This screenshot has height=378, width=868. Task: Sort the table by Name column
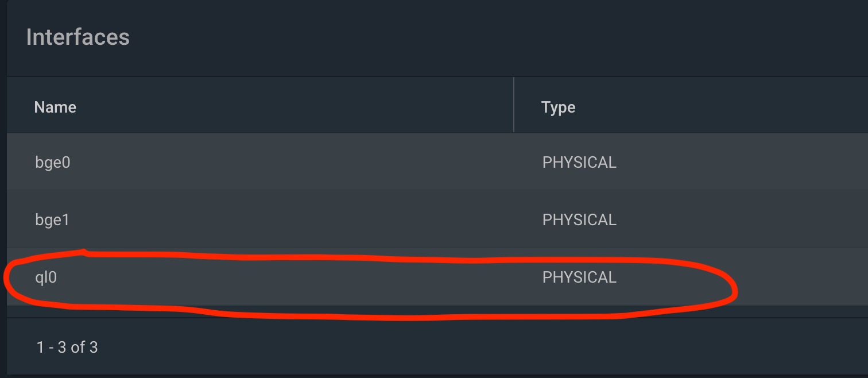[x=55, y=107]
